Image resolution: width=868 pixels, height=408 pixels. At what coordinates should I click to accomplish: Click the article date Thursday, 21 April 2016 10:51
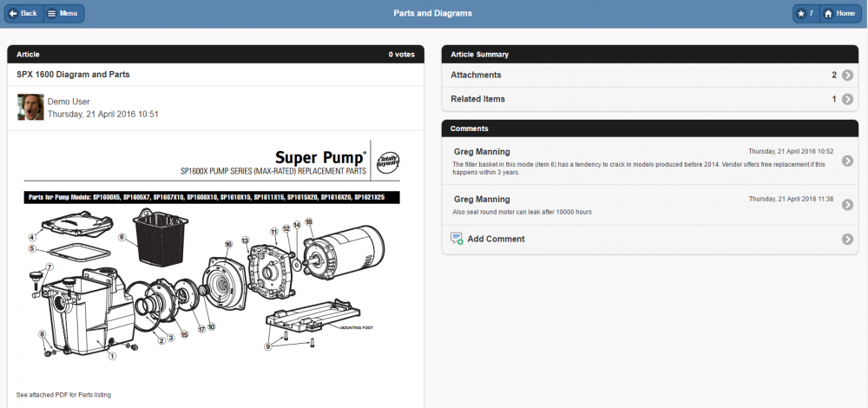coord(103,114)
